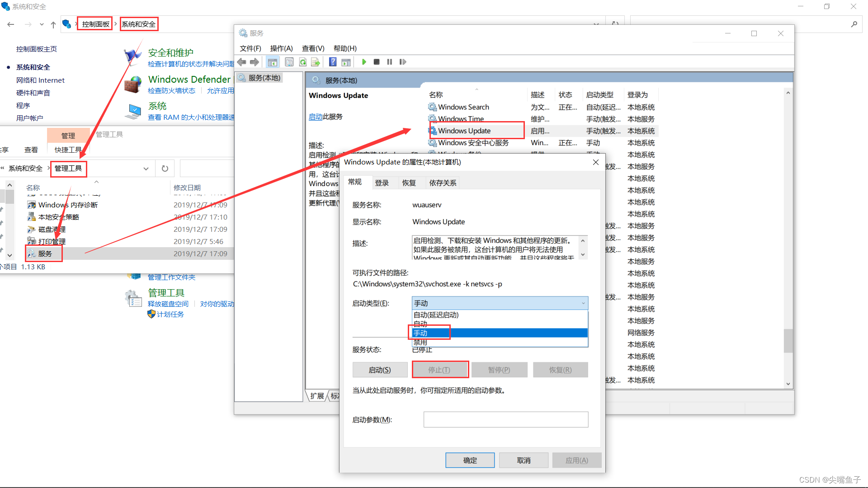Open the 操作(A) menu
868x488 pixels.
[281, 48]
